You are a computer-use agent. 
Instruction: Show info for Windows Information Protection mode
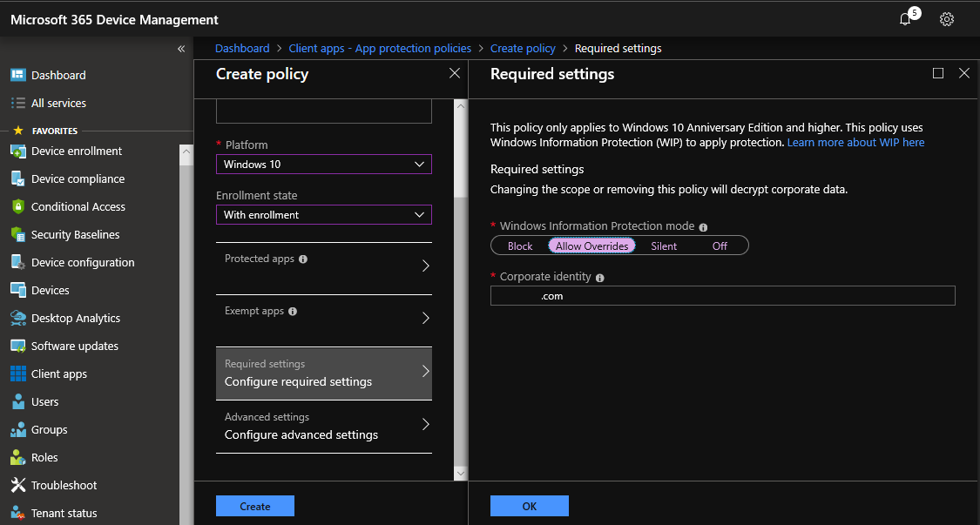tap(703, 227)
